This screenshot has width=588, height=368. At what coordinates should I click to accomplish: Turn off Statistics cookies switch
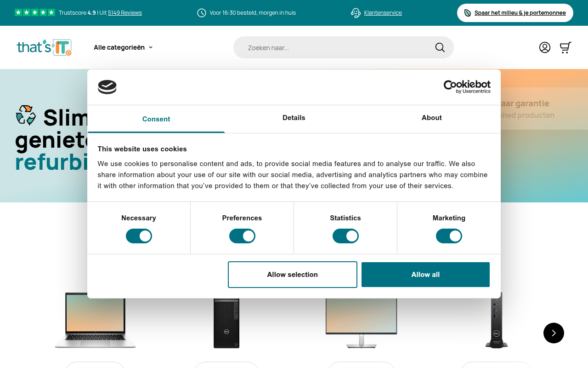(x=345, y=236)
